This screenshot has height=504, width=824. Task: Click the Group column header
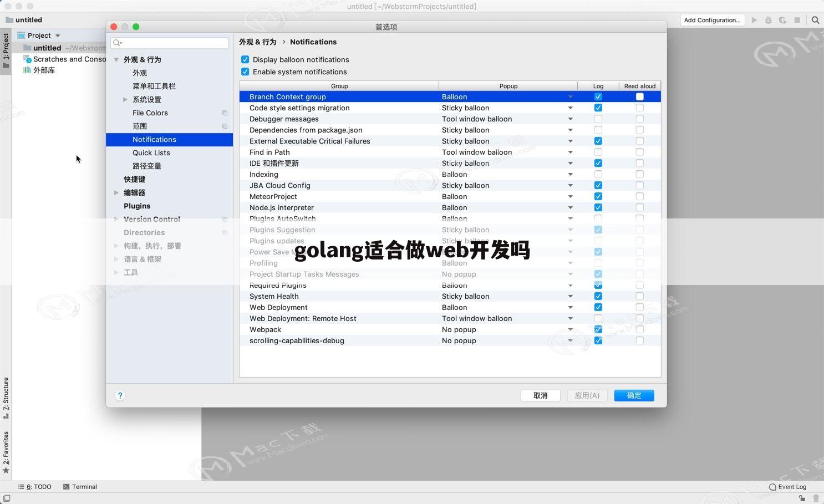click(x=339, y=86)
